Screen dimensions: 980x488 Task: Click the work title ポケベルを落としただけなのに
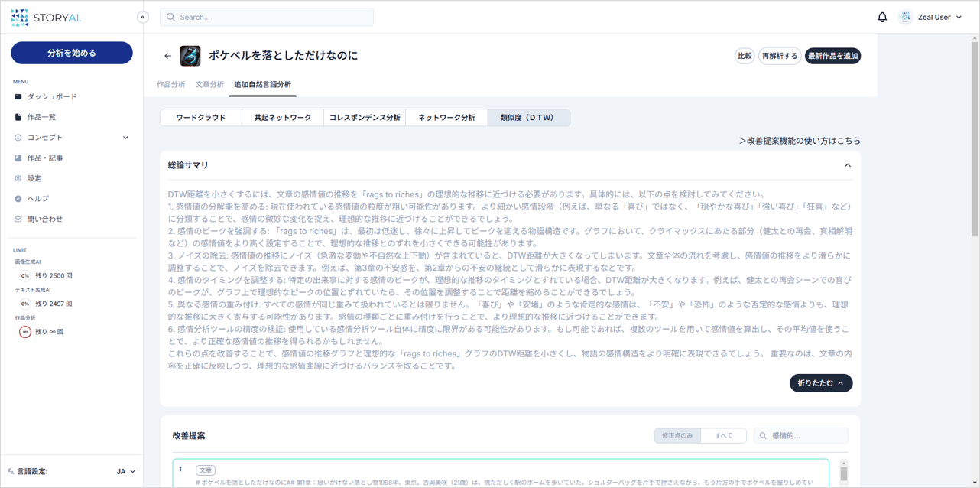[284, 56]
